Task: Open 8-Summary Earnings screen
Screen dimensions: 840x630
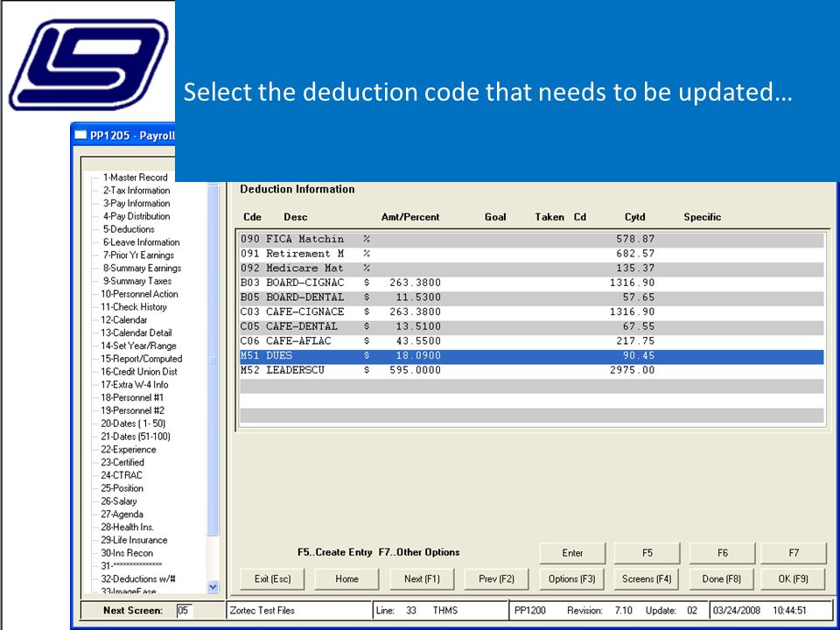Action: [142, 268]
